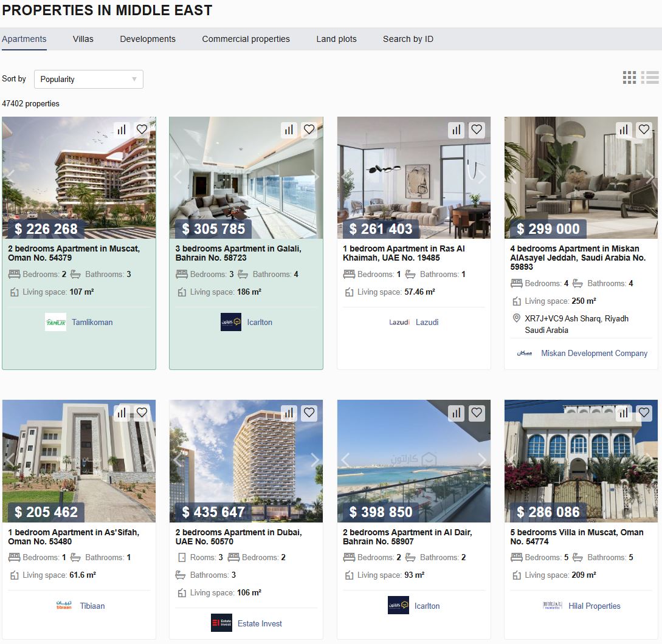Click Estate Invest logo icon
The image size is (662, 644).
coord(222,623)
